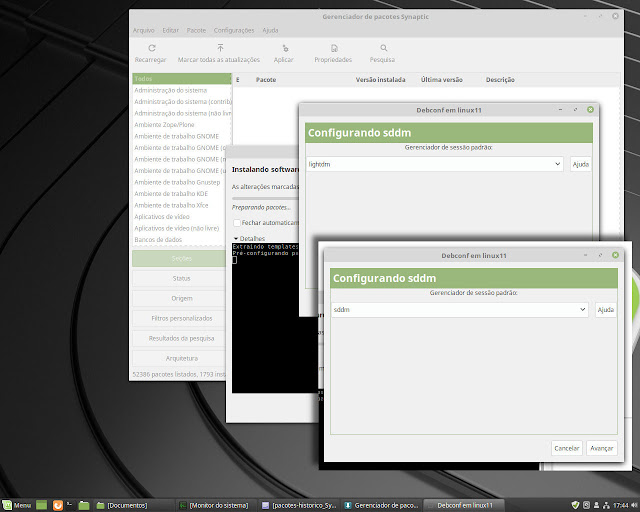Click the volume tray icon
The image size is (640, 512).
tap(633, 505)
